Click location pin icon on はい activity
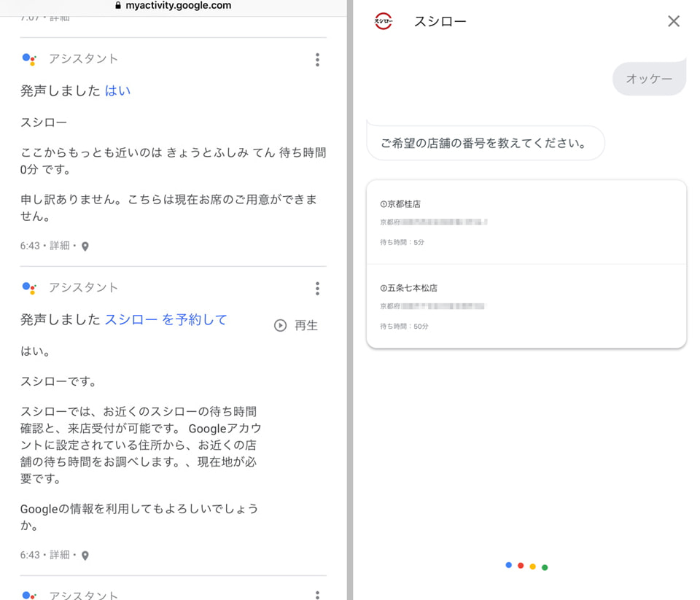This screenshot has height=600, width=700. (x=85, y=246)
